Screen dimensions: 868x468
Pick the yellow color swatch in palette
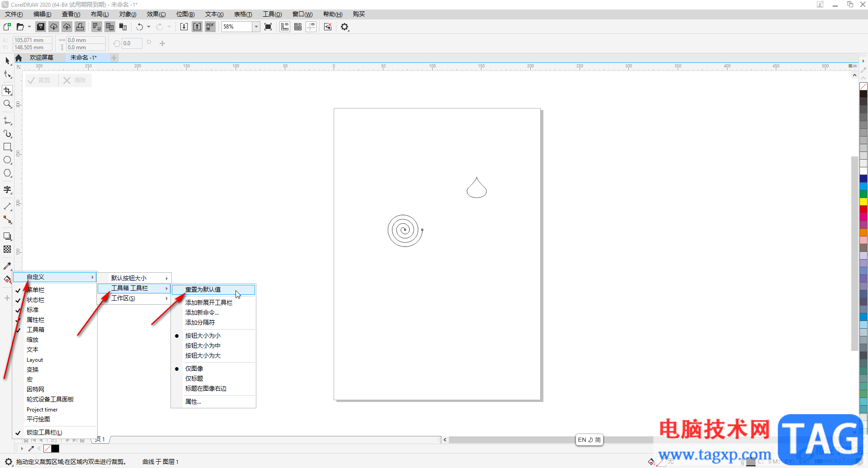(863, 202)
